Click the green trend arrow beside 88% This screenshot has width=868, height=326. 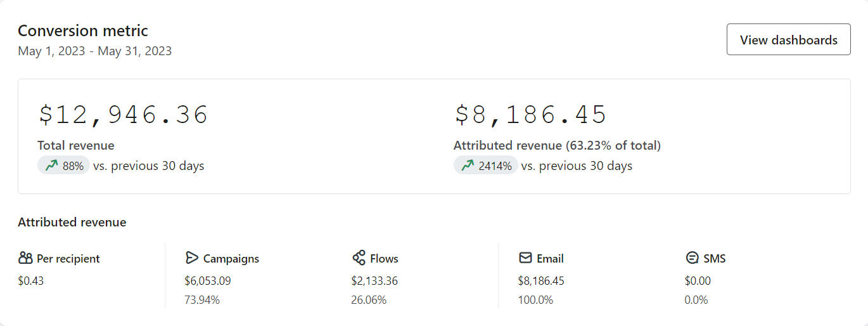(51, 166)
